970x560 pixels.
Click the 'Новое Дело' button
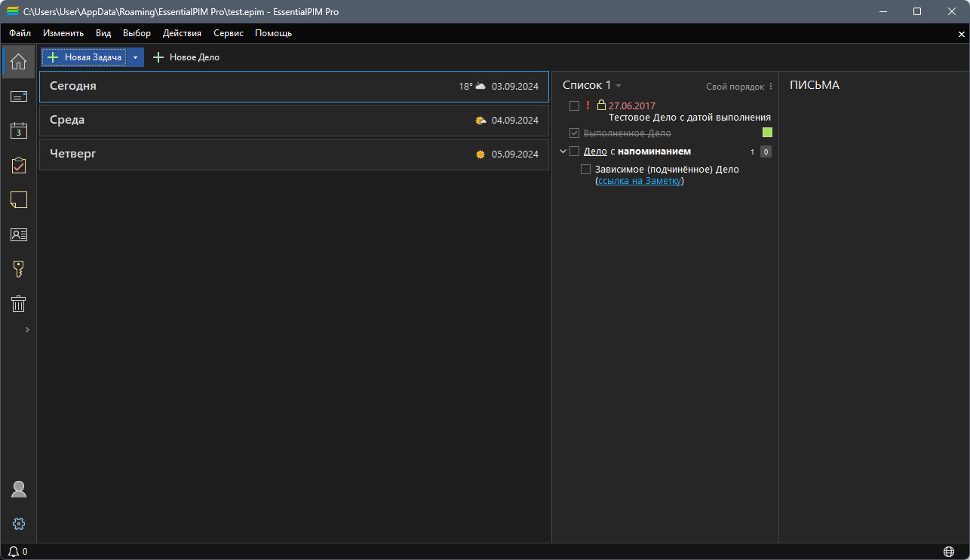pos(186,57)
